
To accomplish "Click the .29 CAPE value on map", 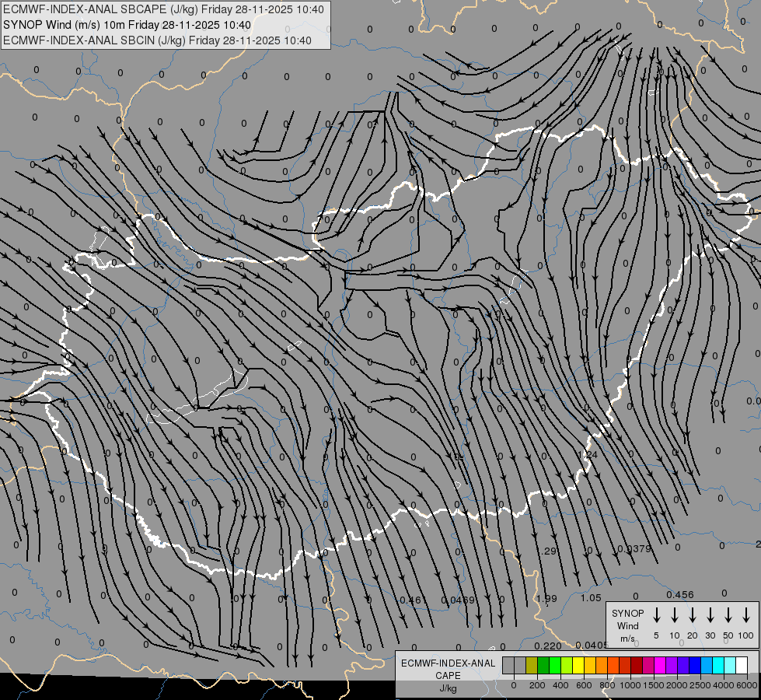I will (549, 551).
